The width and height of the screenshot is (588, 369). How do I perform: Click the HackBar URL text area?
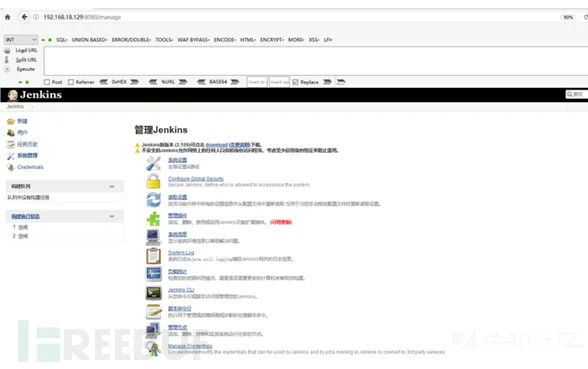(316, 61)
